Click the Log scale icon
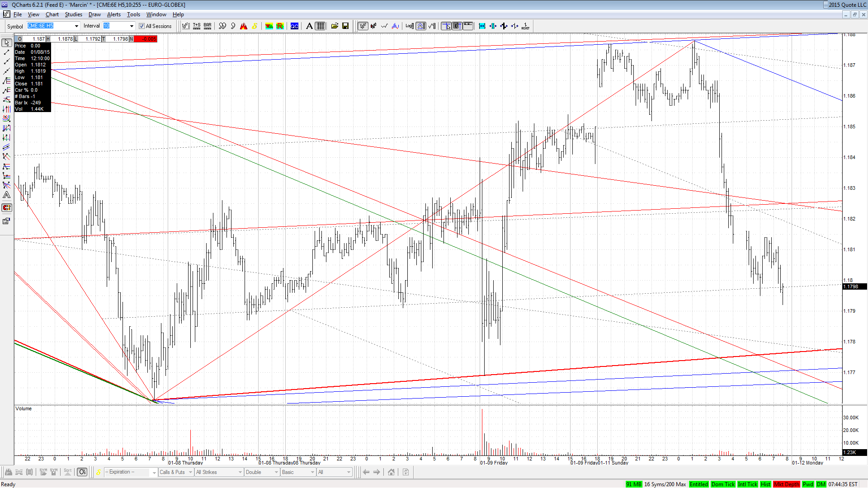The image size is (868, 488). pyautogui.click(x=410, y=26)
